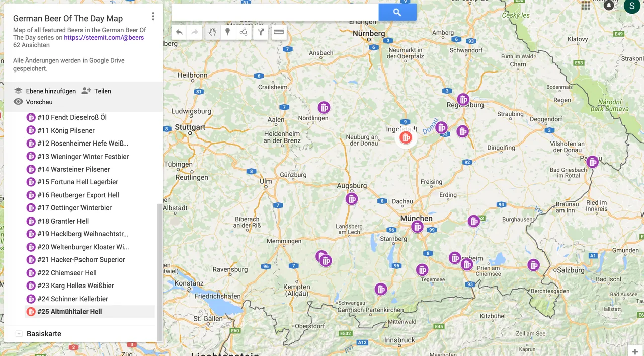Select the measure distance ruler tool

click(x=279, y=32)
